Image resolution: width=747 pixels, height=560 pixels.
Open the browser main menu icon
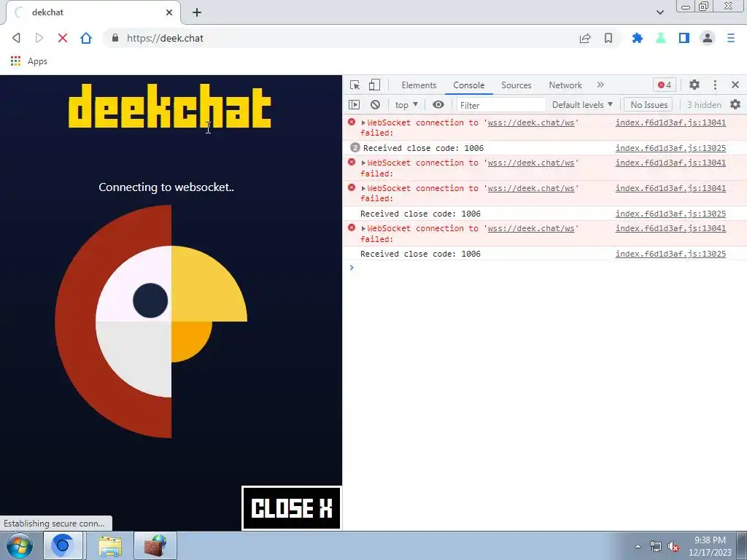[x=731, y=38]
